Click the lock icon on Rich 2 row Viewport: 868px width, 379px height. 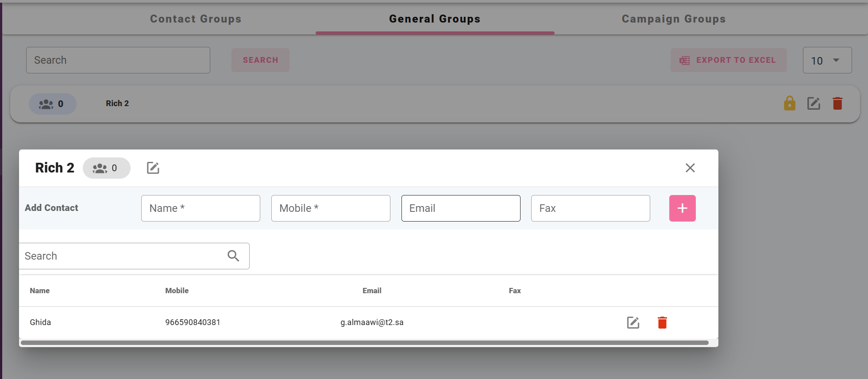point(790,103)
